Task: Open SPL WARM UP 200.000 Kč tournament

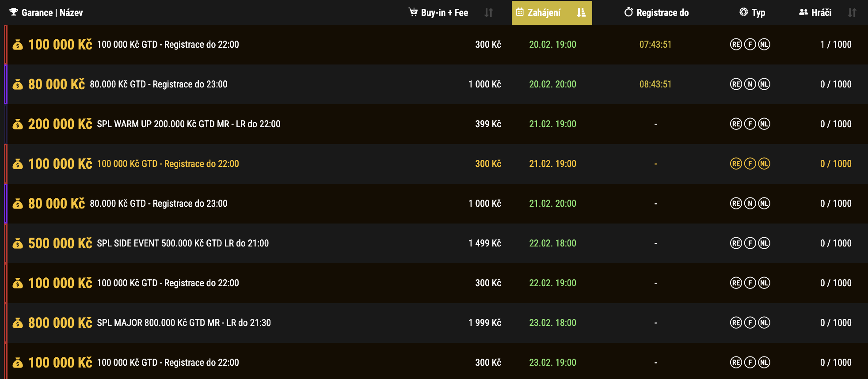Action: [x=188, y=124]
